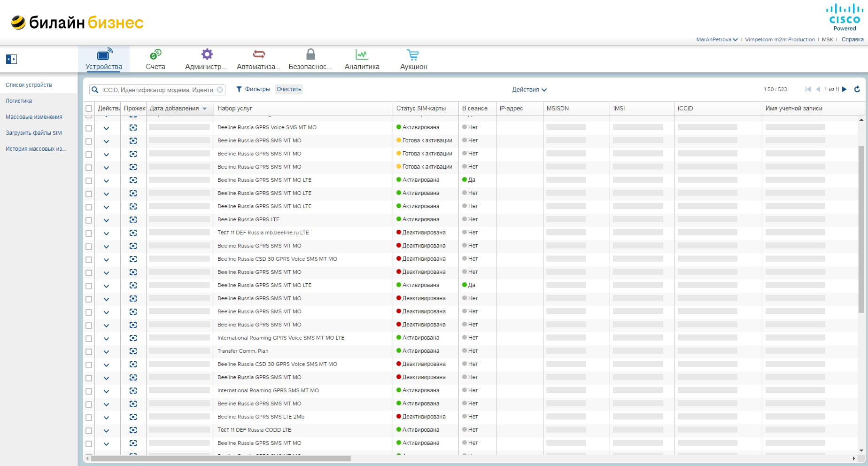Expand actions chevron for Beeline Russia GPRS LTE row
The height and width of the screenshot is (466, 868).
pyautogui.click(x=106, y=220)
